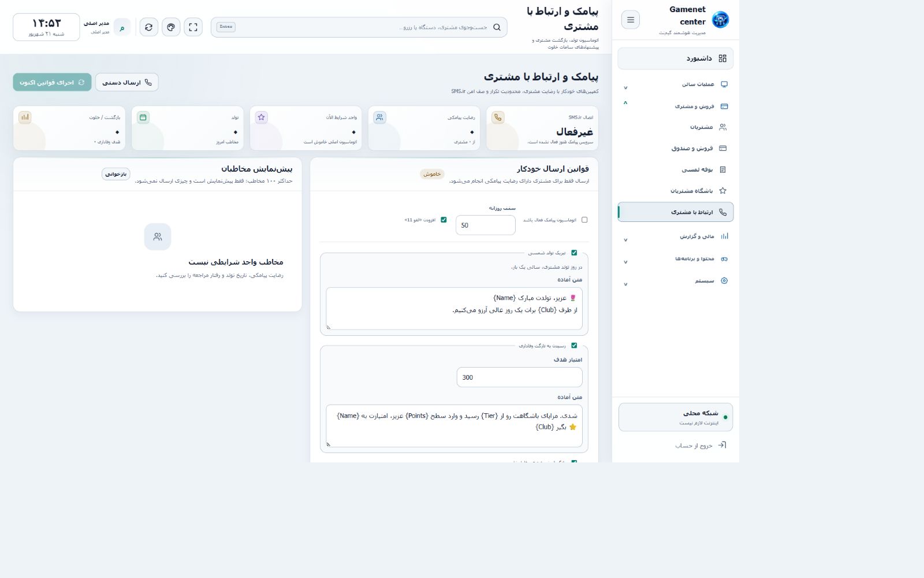Click the people icon on رضایت پیامکی card

pyautogui.click(x=379, y=117)
